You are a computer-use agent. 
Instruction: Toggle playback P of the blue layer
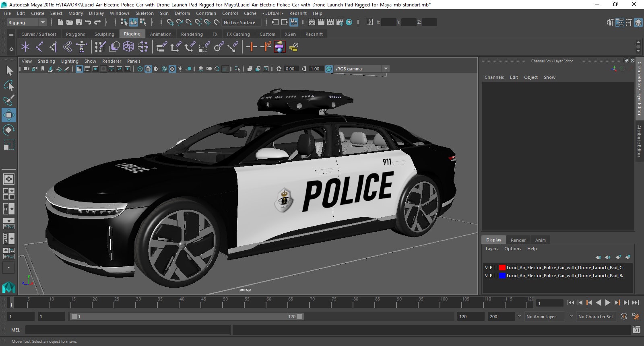pyautogui.click(x=491, y=276)
